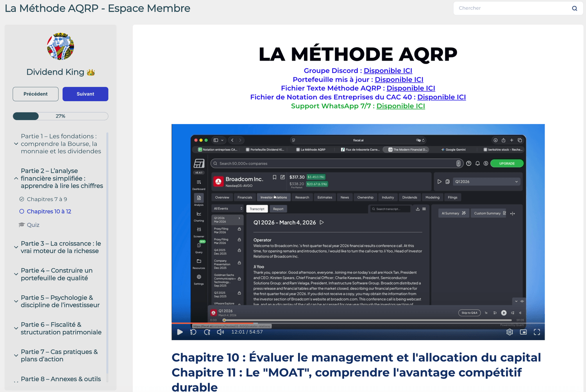This screenshot has width=586, height=392.
Task: Click the Dividend King avatar image
Action: pyautogui.click(x=61, y=46)
